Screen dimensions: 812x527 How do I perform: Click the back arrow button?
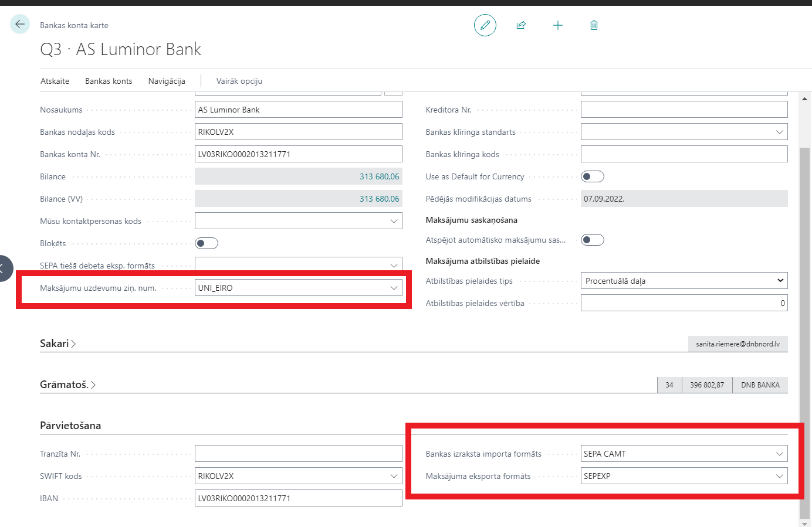pyautogui.click(x=20, y=24)
